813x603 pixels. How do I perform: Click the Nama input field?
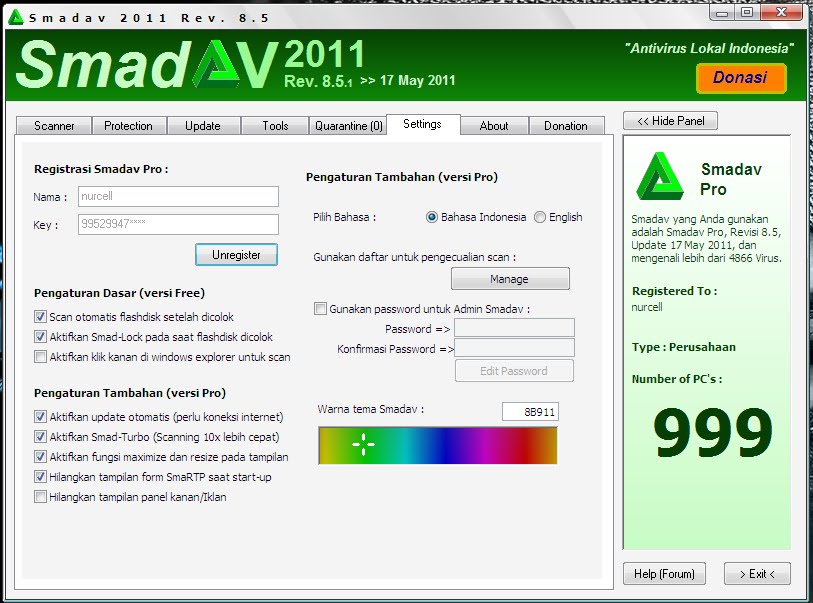[178, 197]
